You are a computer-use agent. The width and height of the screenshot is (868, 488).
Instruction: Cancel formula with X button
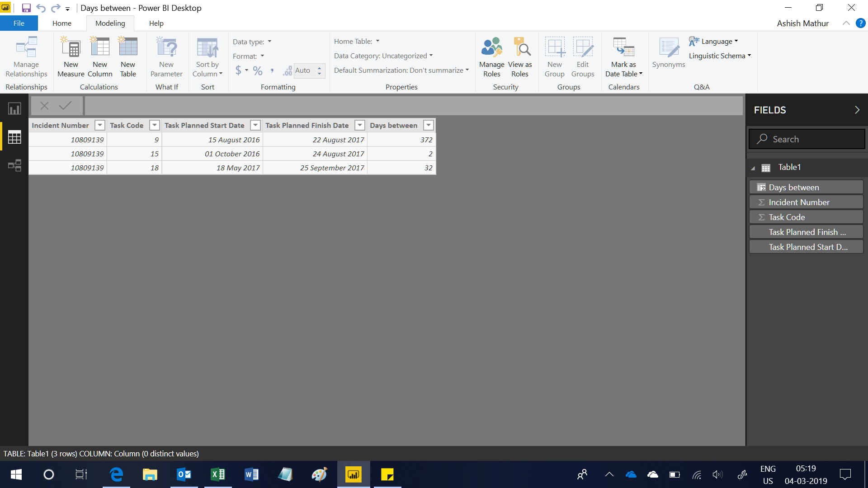[x=44, y=106]
